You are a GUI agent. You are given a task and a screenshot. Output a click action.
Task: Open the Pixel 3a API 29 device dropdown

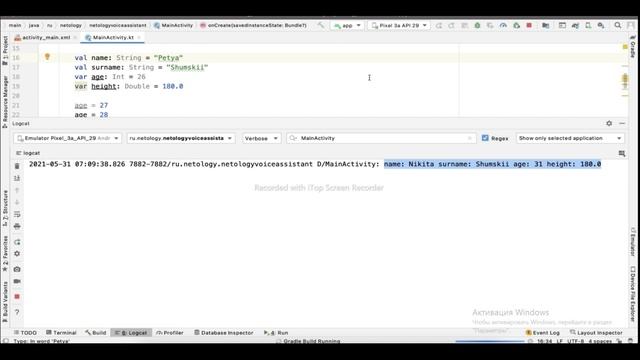[399, 25]
